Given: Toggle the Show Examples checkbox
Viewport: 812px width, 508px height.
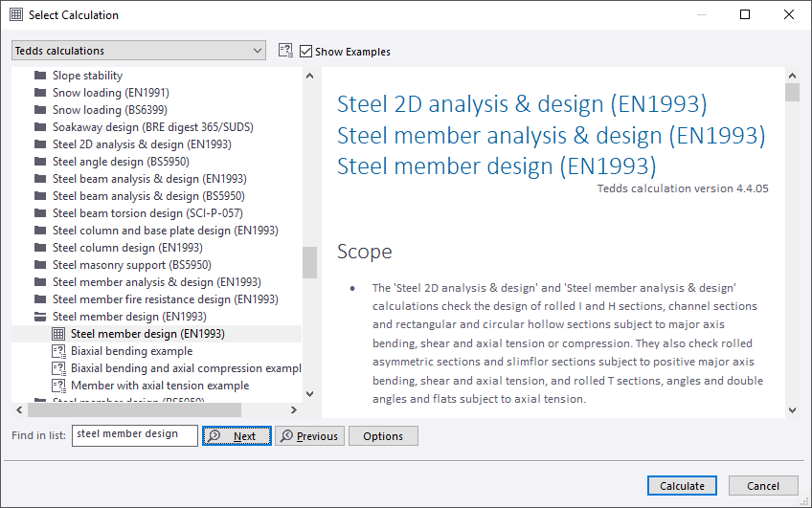Looking at the screenshot, I should coord(306,51).
